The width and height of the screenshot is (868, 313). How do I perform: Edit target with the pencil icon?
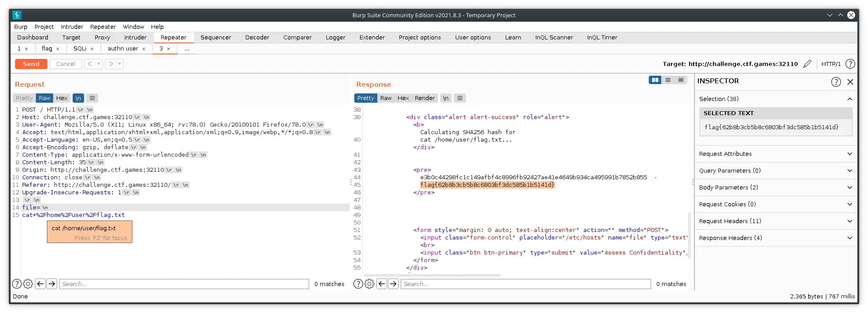tap(807, 64)
